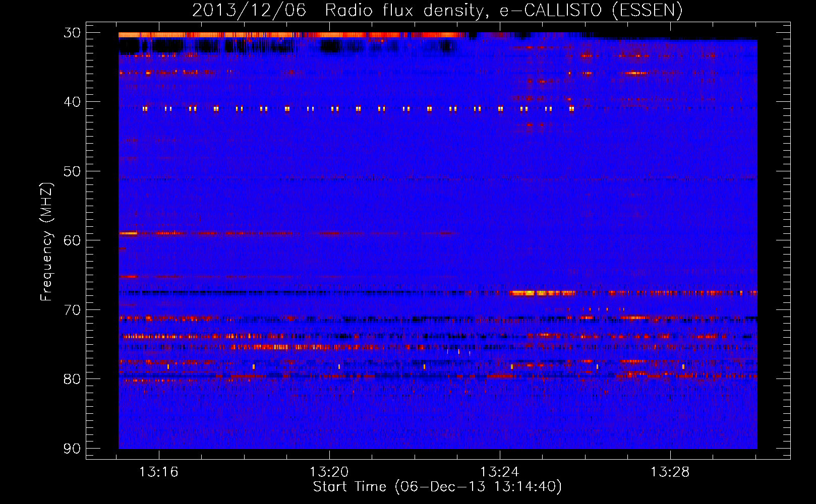Click the '13:16' time tick label

[159, 472]
